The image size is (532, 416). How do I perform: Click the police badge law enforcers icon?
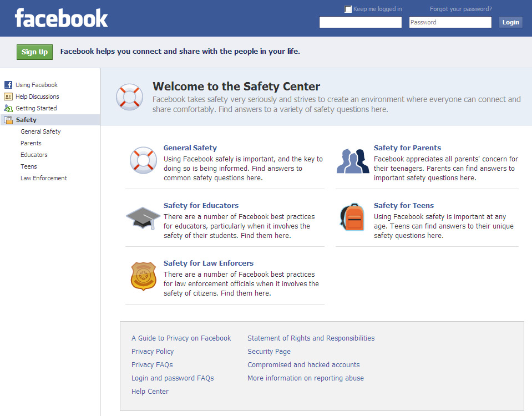click(143, 276)
